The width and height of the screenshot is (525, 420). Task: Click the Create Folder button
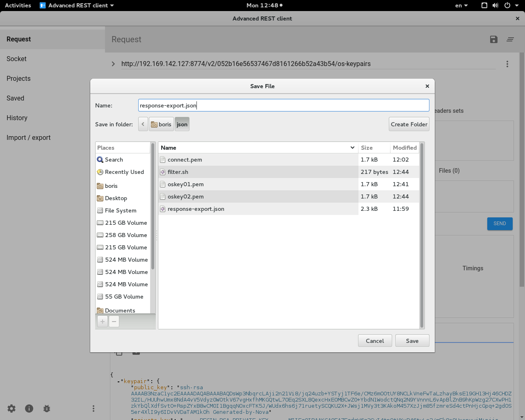pyautogui.click(x=409, y=124)
